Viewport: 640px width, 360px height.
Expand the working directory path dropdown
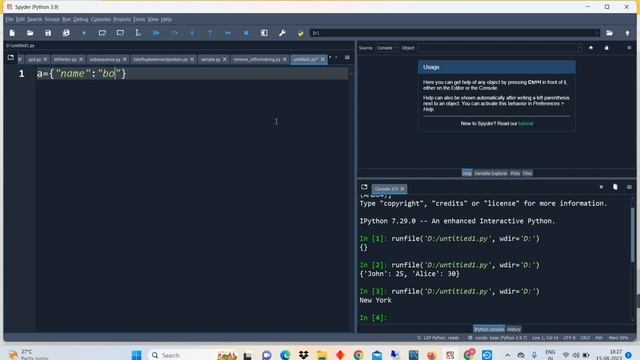coord(598,33)
